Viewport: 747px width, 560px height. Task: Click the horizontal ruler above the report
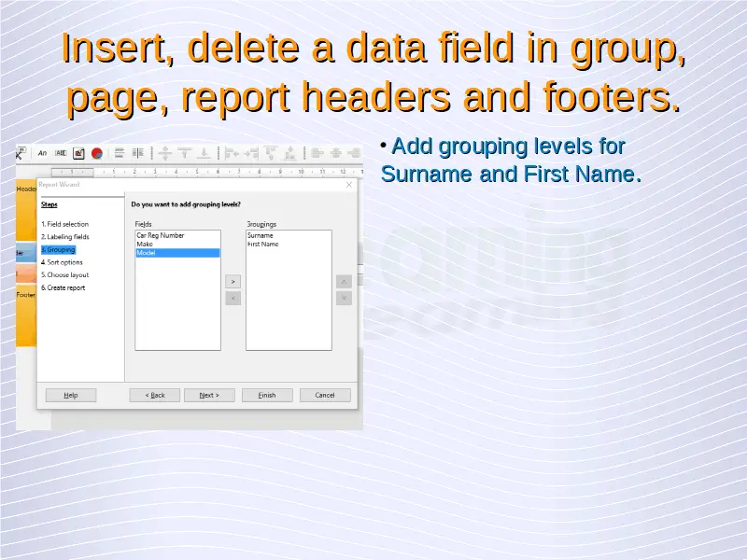[x=206, y=172]
